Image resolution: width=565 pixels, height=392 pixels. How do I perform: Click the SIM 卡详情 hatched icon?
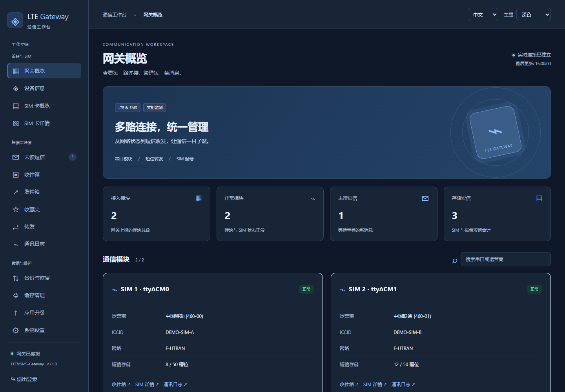16,123
